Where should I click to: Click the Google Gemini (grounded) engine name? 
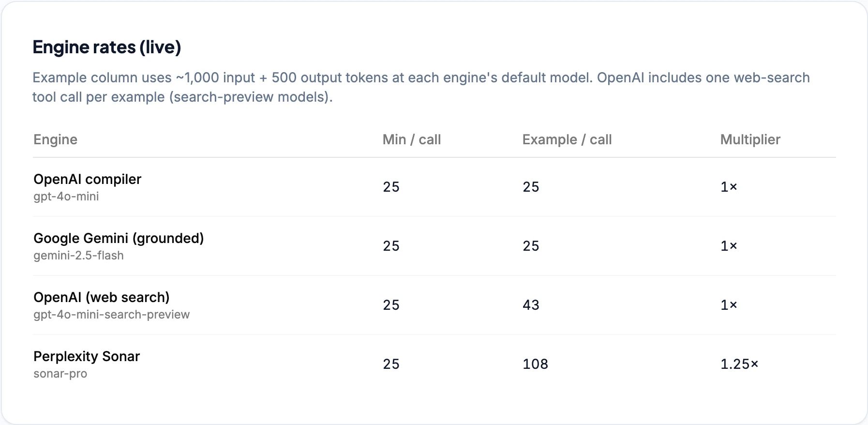[119, 239]
